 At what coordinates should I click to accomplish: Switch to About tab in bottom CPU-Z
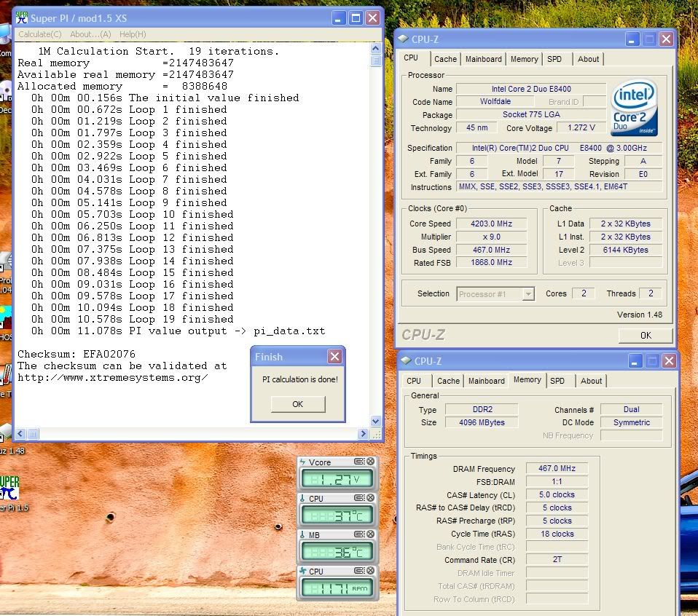591,381
